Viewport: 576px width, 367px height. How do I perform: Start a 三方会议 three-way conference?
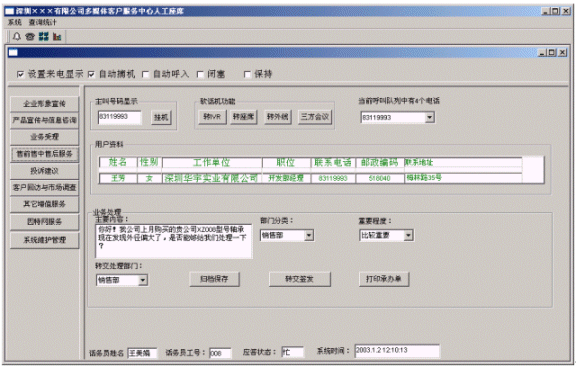pos(315,117)
